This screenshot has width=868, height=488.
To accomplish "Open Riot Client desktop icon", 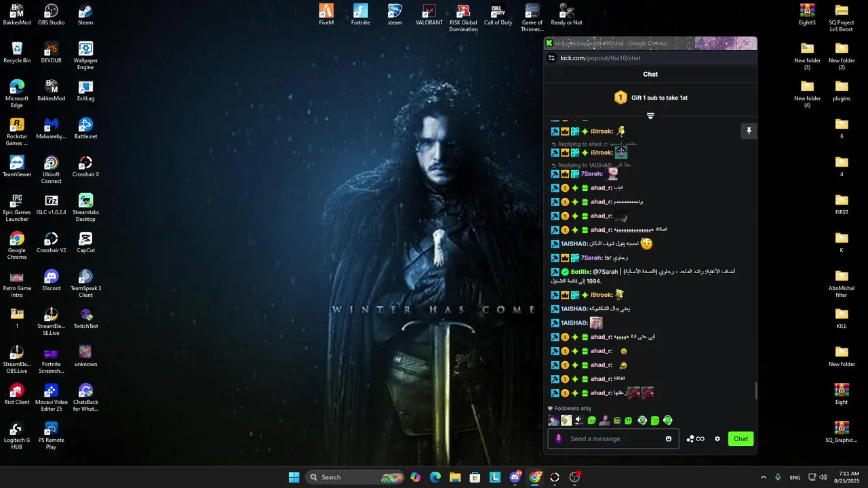I will point(17,394).
